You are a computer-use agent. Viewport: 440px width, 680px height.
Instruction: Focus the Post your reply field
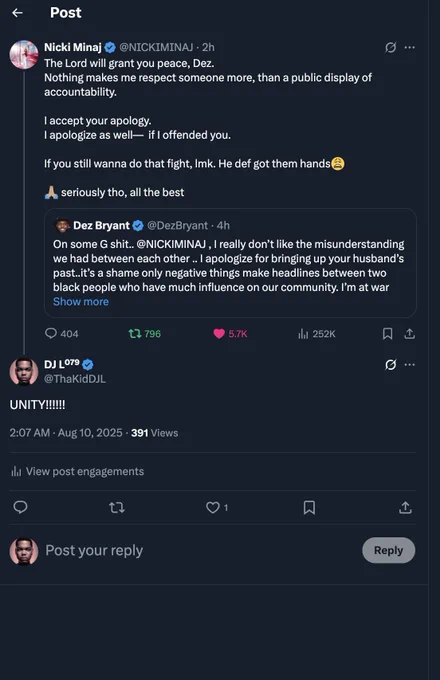tap(199, 550)
